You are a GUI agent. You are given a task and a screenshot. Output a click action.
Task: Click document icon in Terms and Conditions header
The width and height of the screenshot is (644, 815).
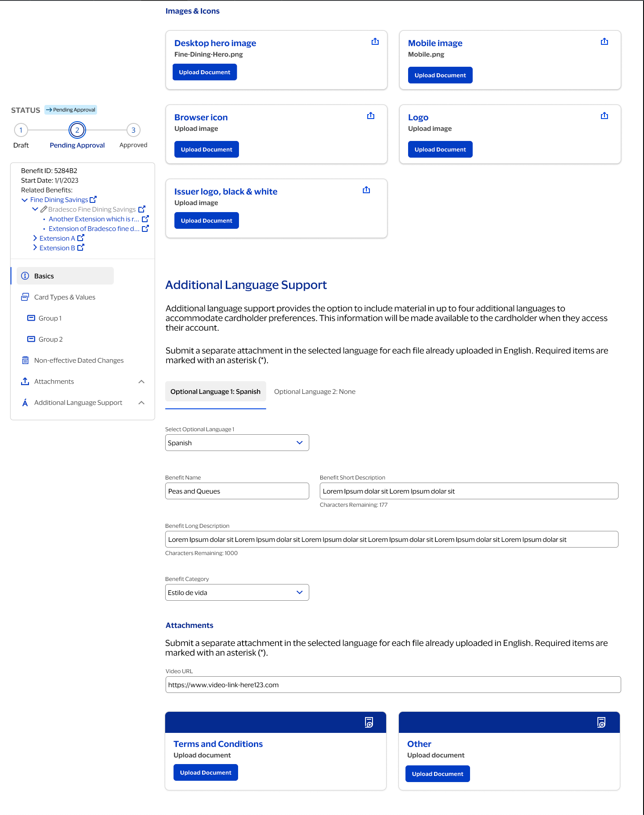point(369,722)
